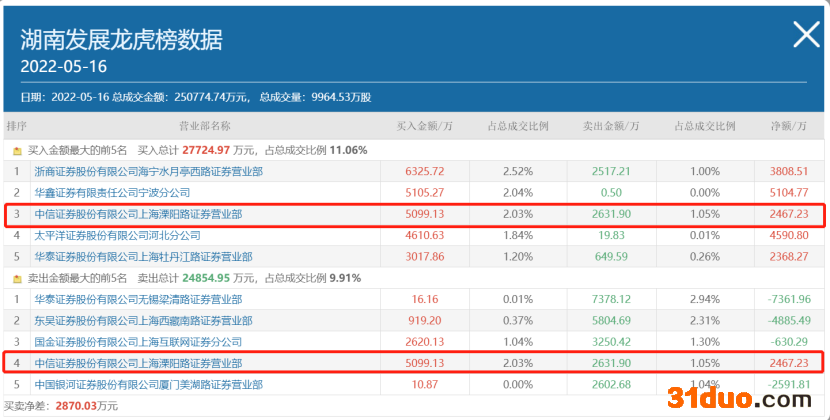This screenshot has height=420, width=830.
Task: Click the 净额/万 column header
Action: pyautogui.click(x=788, y=127)
